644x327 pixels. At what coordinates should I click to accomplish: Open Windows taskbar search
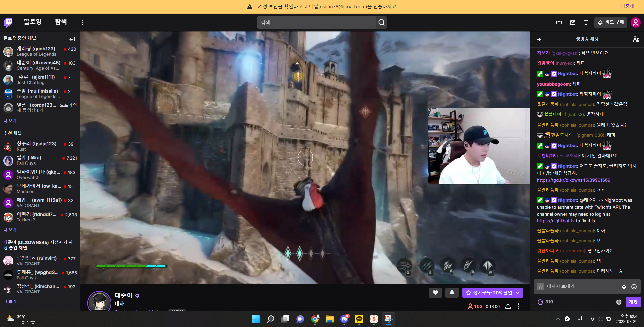270,319
